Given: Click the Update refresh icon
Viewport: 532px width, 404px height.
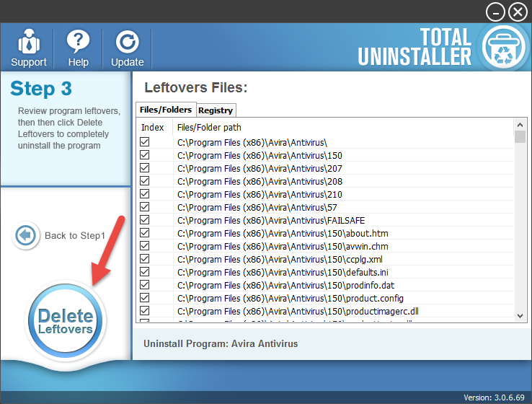Looking at the screenshot, I should click(x=127, y=42).
